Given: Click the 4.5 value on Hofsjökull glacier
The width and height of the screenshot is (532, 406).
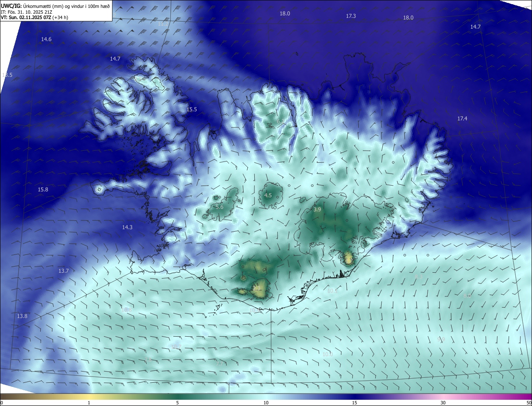Looking at the screenshot, I should point(268,196).
